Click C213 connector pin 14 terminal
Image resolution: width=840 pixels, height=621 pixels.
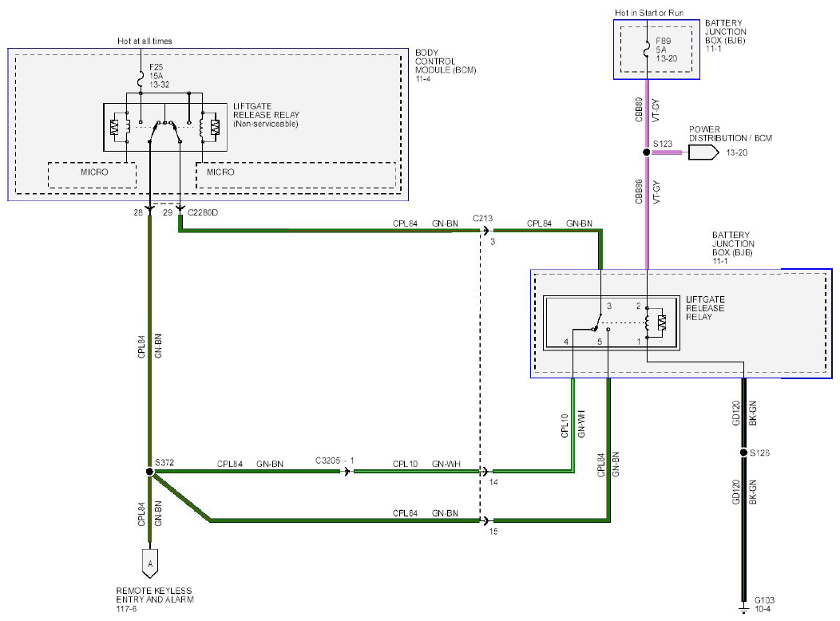pyautogui.click(x=485, y=472)
